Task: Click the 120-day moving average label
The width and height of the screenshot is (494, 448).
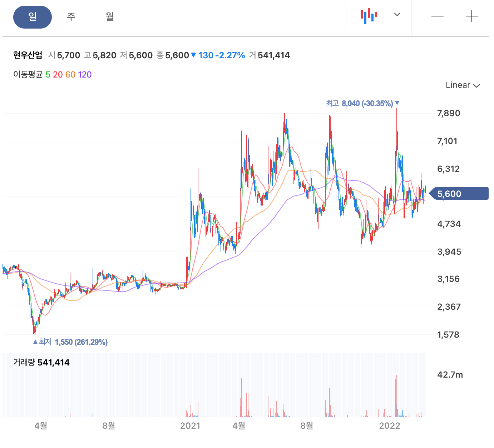Action: coord(85,75)
